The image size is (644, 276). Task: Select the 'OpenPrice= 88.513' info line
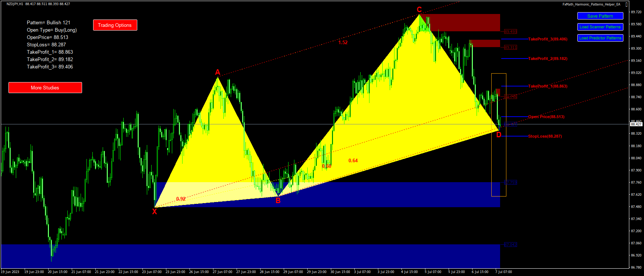(x=47, y=37)
